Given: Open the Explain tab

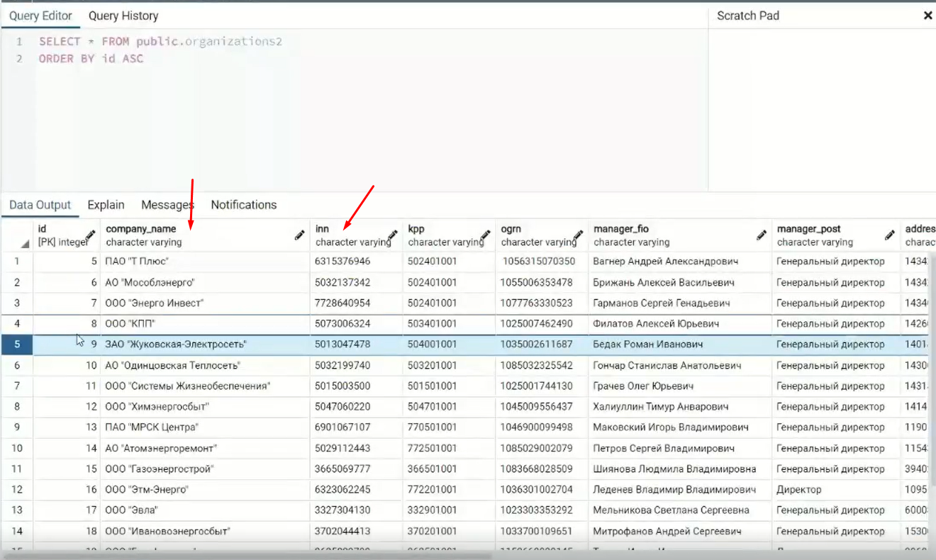Looking at the screenshot, I should (x=106, y=205).
